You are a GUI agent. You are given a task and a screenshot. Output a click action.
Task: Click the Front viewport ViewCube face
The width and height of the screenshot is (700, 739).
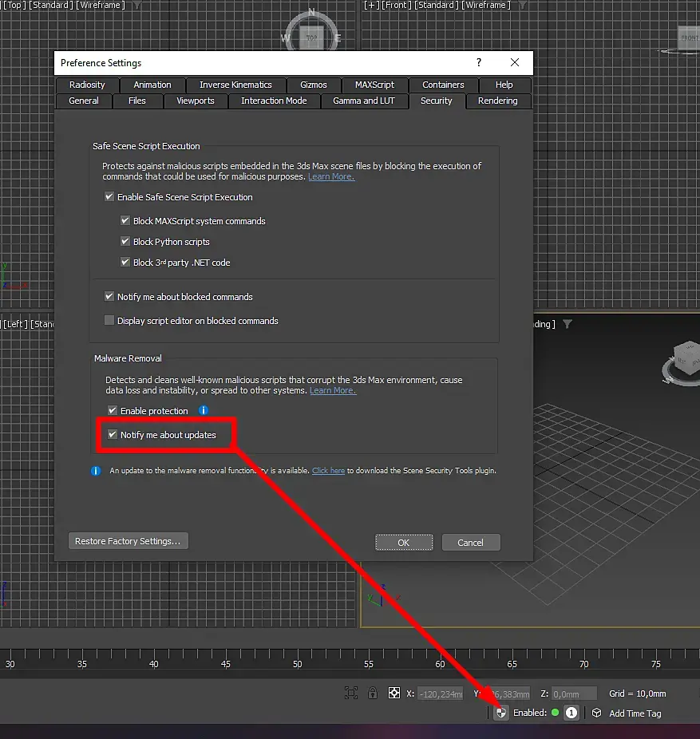(x=689, y=38)
